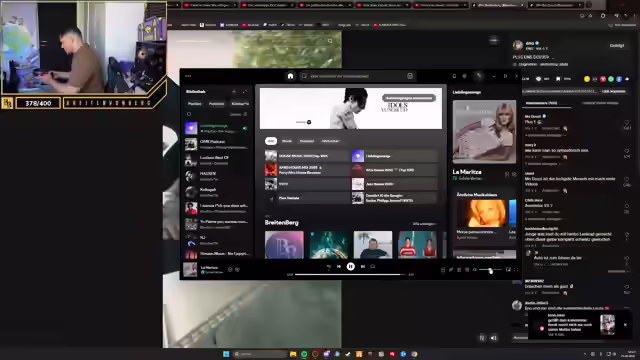Seek on the song progress bar
Viewport: 640px width, 360px height.
click(350, 275)
